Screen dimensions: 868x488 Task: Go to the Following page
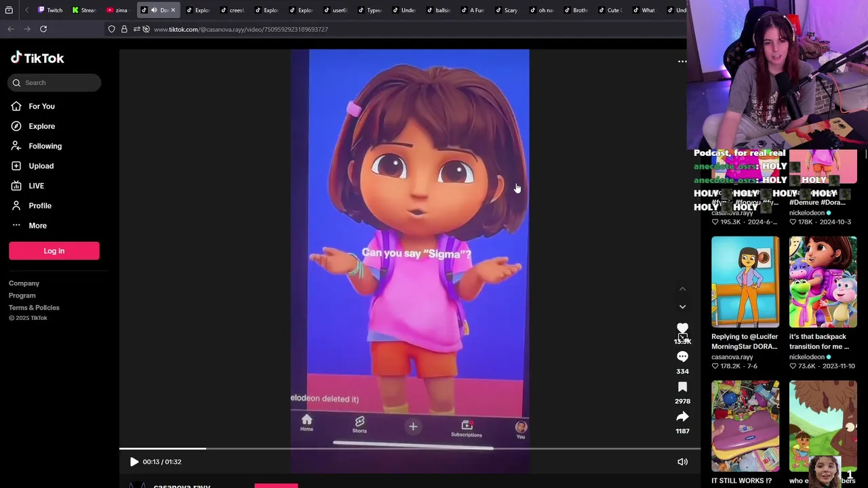pyautogui.click(x=45, y=146)
